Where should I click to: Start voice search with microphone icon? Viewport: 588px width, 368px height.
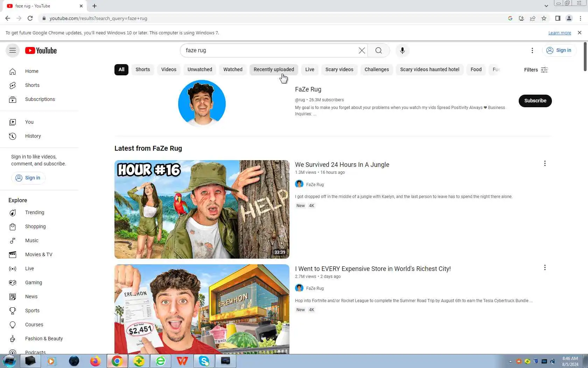click(402, 50)
